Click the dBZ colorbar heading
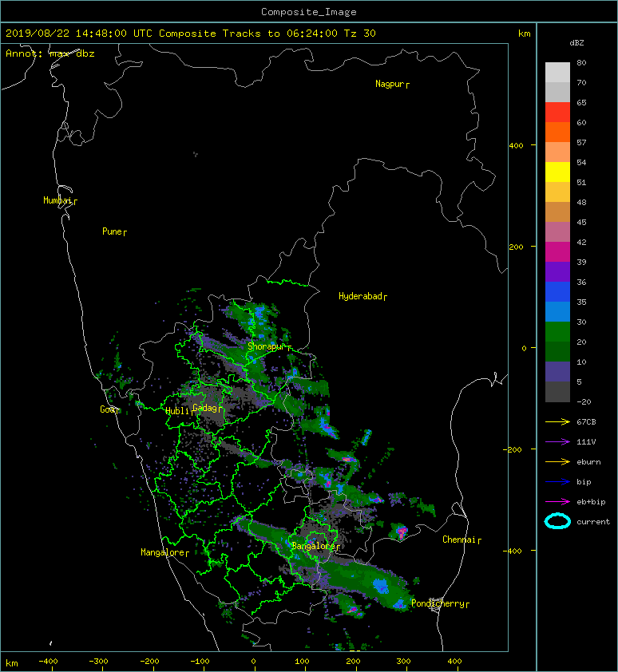The height and width of the screenshot is (672, 618). click(x=576, y=43)
